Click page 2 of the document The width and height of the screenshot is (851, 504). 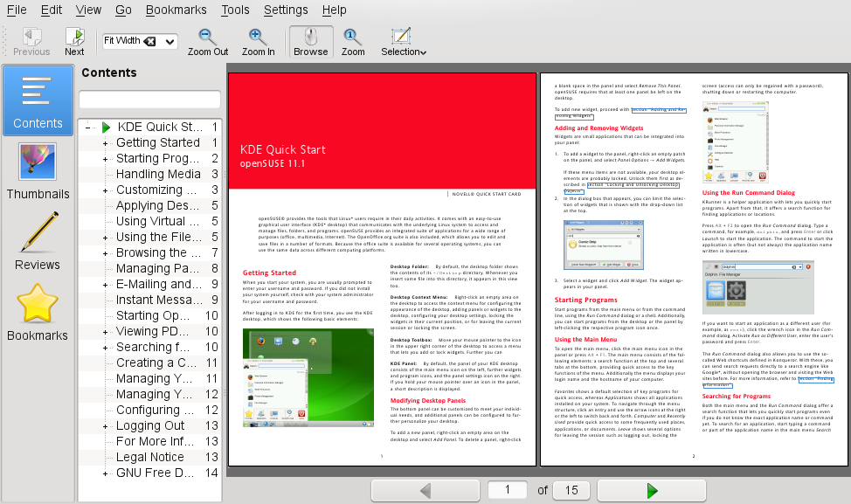click(694, 270)
